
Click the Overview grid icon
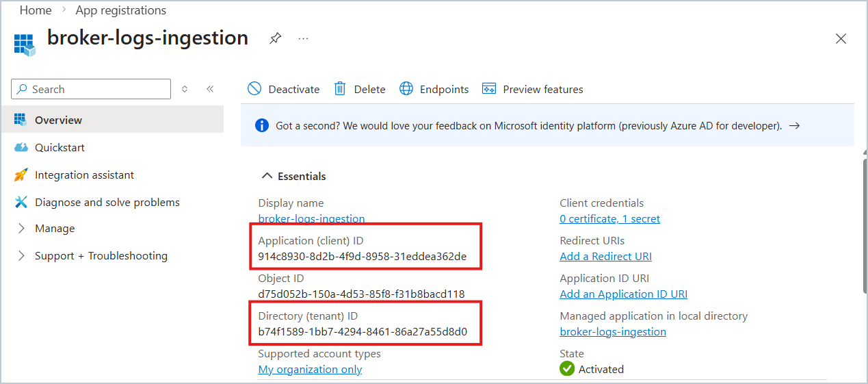pos(21,120)
